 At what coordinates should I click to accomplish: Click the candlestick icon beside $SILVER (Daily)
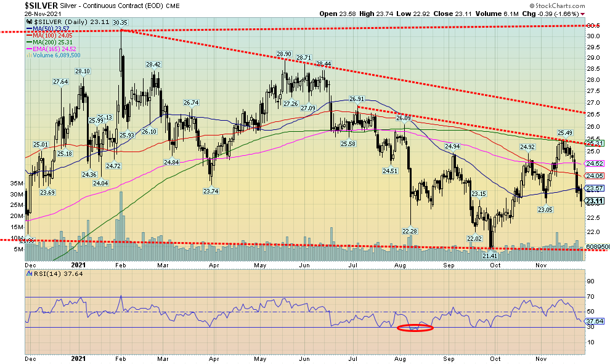click(28, 22)
